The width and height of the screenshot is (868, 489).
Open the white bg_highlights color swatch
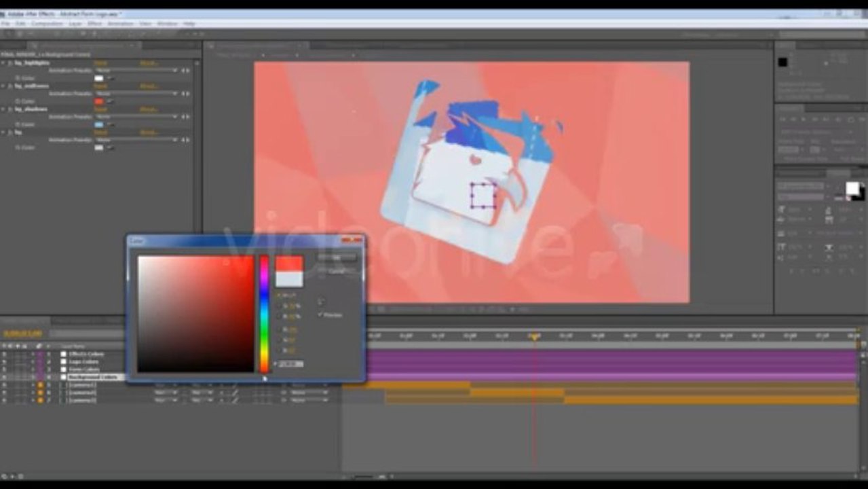click(x=99, y=78)
